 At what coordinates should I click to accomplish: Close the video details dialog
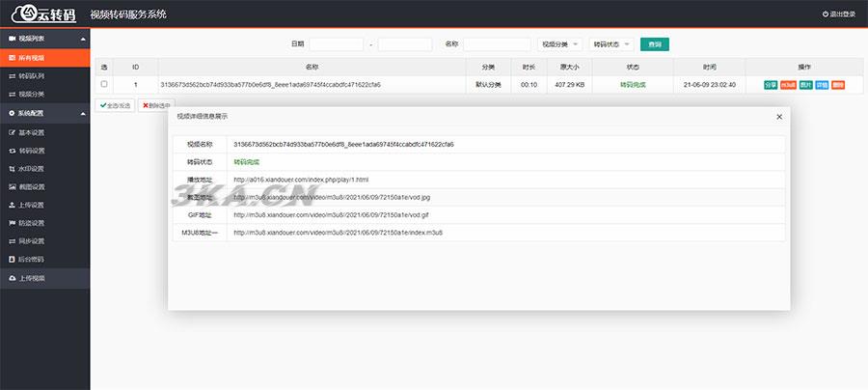[x=779, y=116]
